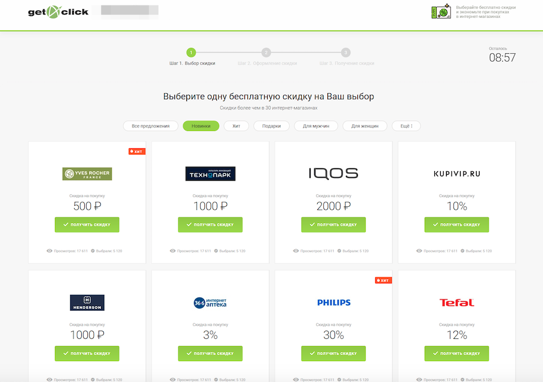Get the 2000 ₽ IQOS discount
This screenshot has height=382, width=543.
[333, 224]
